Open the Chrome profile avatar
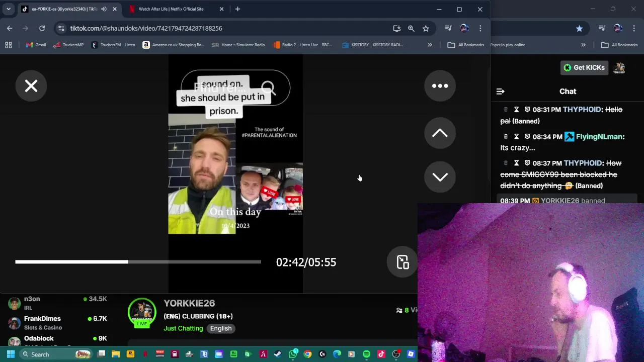This screenshot has height=362, width=644. pyautogui.click(x=464, y=28)
